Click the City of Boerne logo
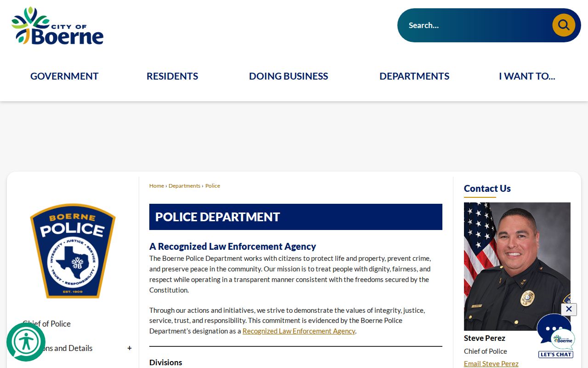 (x=57, y=26)
